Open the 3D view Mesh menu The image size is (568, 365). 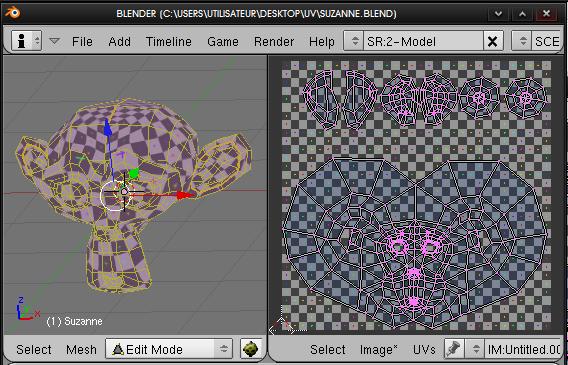click(x=81, y=349)
